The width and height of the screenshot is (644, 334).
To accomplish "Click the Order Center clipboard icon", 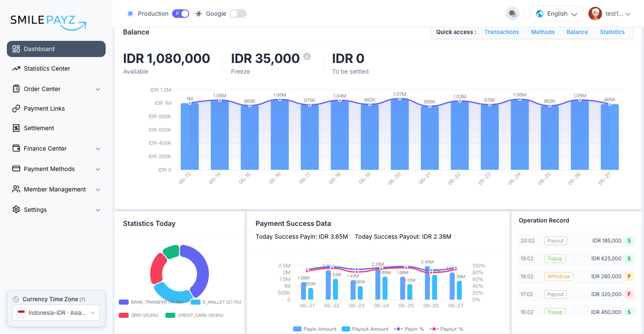I will tap(16, 89).
